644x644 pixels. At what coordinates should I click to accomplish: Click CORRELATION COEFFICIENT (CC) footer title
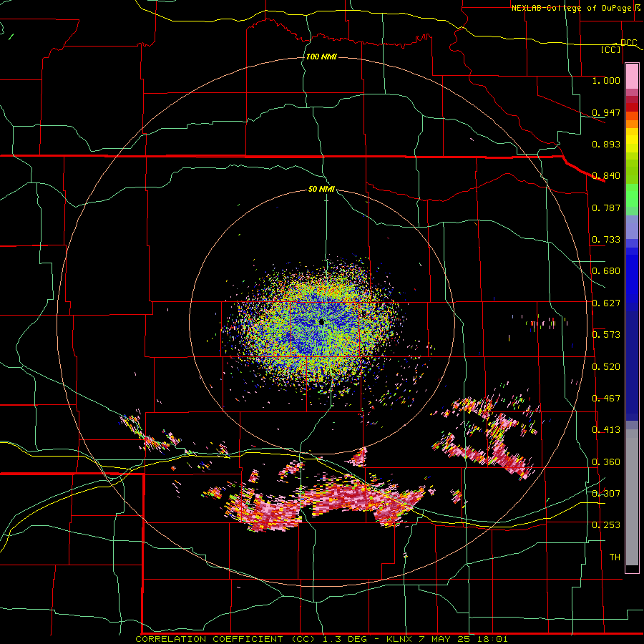tap(225, 639)
